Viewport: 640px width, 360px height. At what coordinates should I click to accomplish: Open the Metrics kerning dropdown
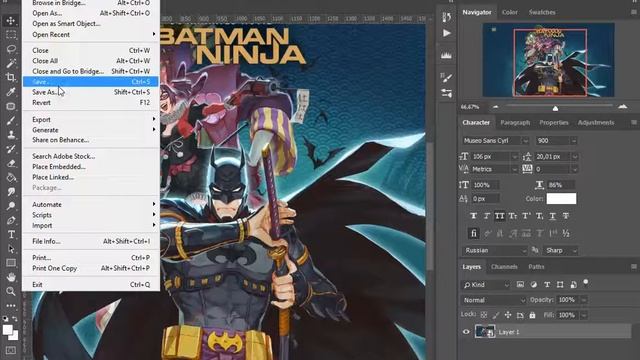coord(494,169)
